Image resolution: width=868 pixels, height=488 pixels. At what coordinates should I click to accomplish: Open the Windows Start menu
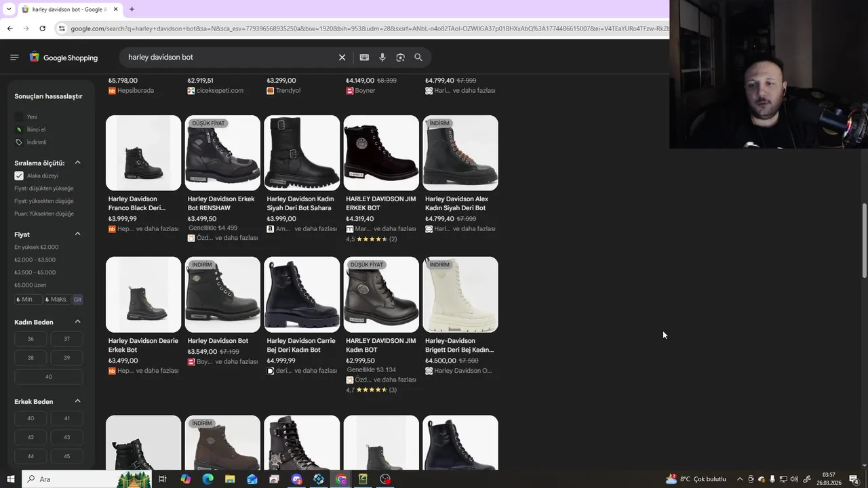pyautogui.click(x=10, y=479)
